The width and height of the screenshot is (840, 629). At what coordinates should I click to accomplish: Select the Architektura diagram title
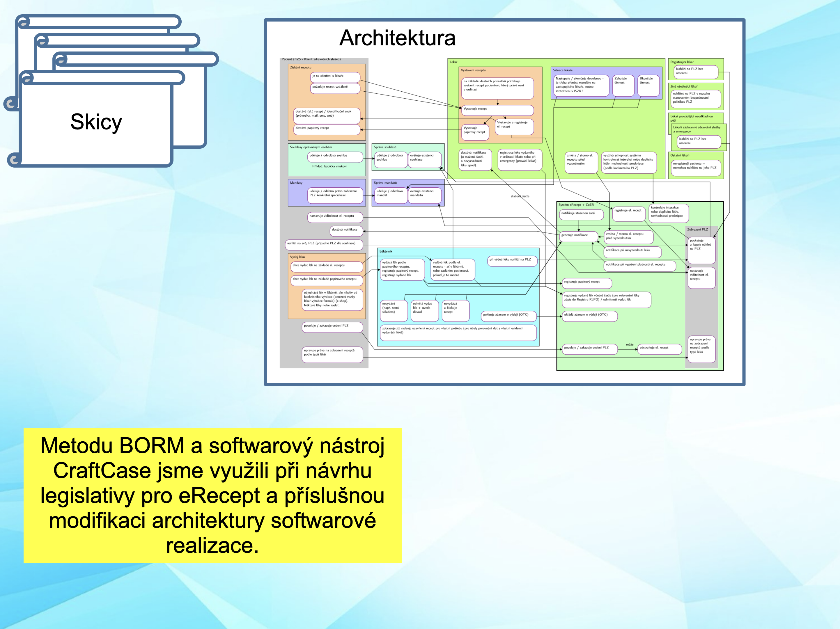coord(397,38)
